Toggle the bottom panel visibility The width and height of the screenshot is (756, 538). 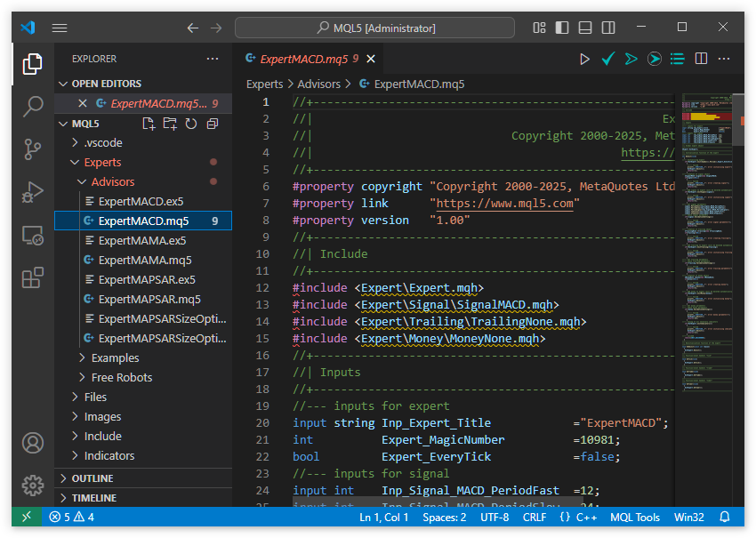coord(585,28)
